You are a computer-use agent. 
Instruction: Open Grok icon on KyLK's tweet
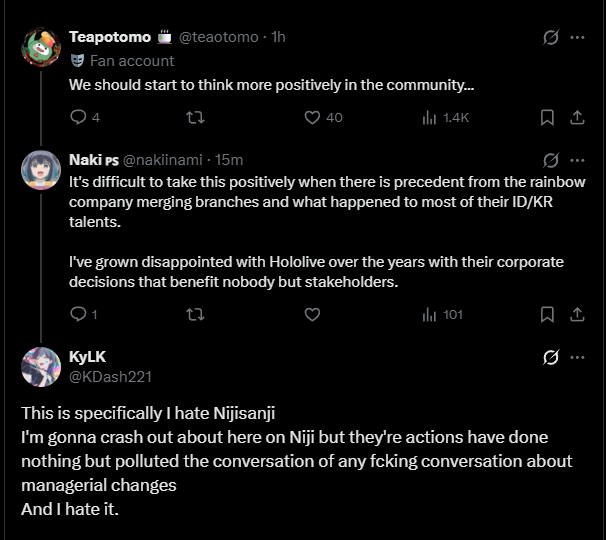point(550,357)
